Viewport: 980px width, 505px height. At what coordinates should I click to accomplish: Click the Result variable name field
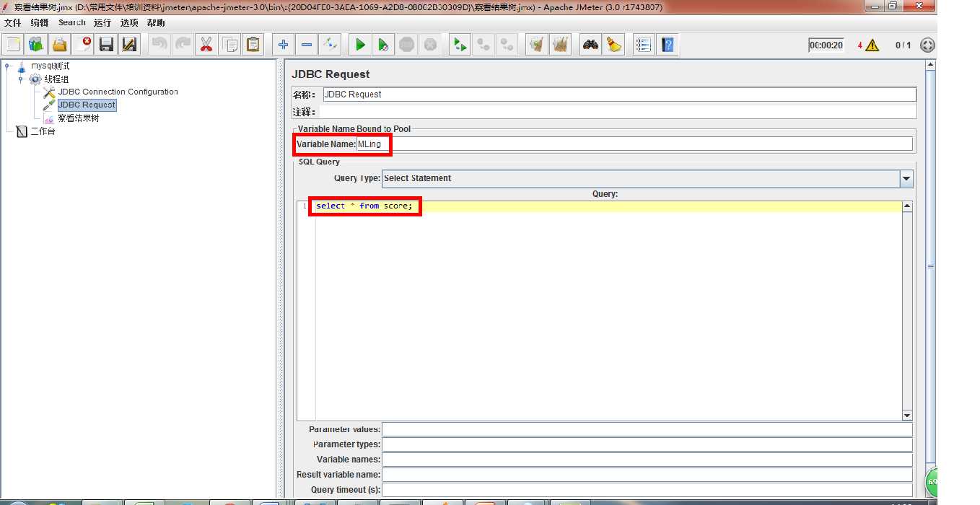tap(647, 475)
